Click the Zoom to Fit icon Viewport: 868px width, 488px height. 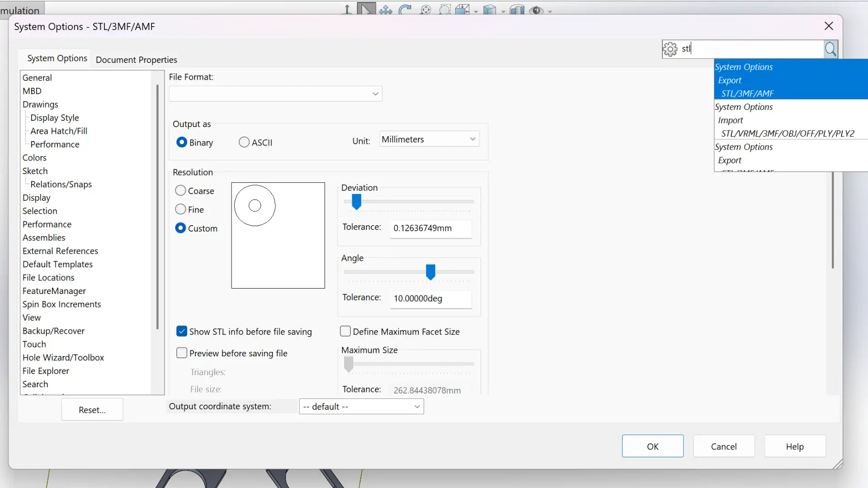[x=425, y=9]
